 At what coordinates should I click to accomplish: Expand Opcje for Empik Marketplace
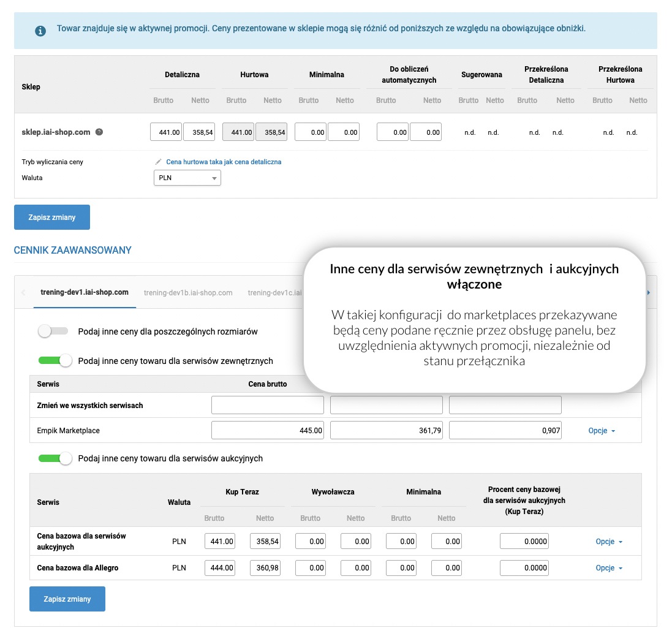(602, 431)
